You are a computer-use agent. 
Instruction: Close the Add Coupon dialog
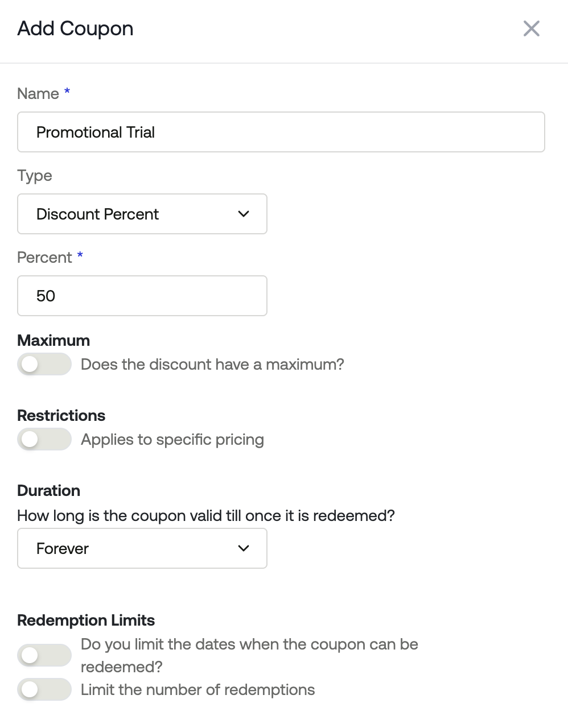tap(531, 28)
